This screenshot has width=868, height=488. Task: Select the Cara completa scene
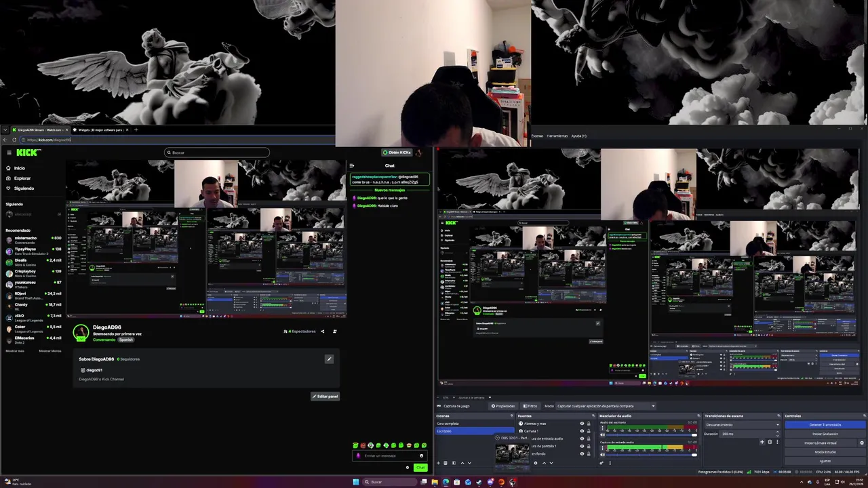pos(475,424)
